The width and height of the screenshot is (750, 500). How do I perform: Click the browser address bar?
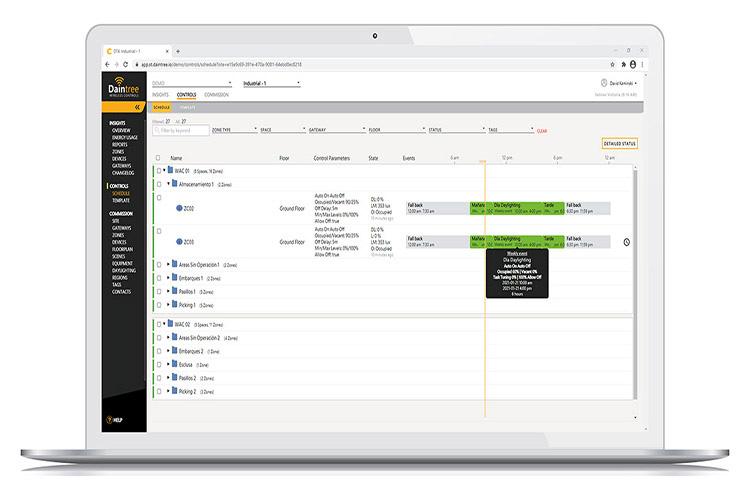[368, 65]
